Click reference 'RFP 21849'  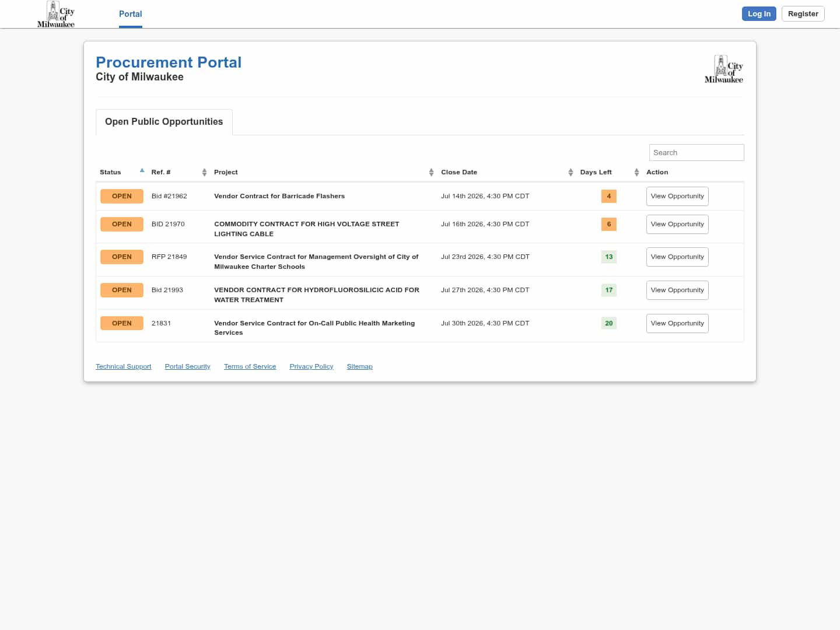click(169, 257)
